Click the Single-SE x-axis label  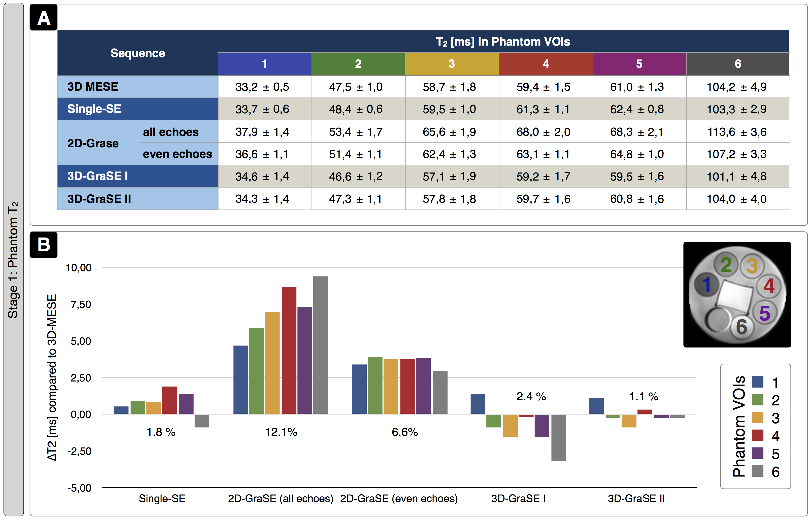click(162, 498)
